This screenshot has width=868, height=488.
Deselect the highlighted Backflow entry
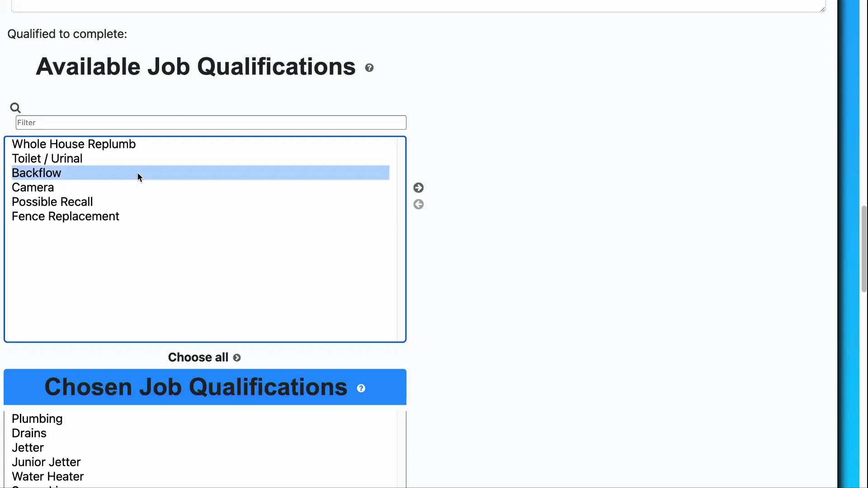tap(36, 173)
